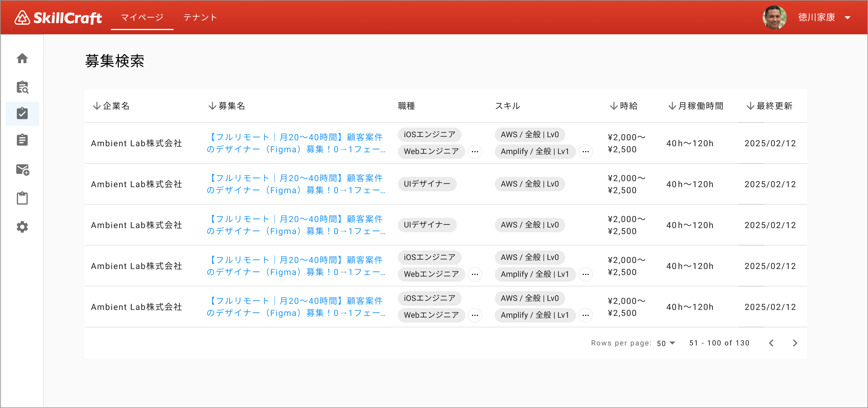Expand more skills in fourth row
The width and height of the screenshot is (868, 408).
tap(586, 274)
